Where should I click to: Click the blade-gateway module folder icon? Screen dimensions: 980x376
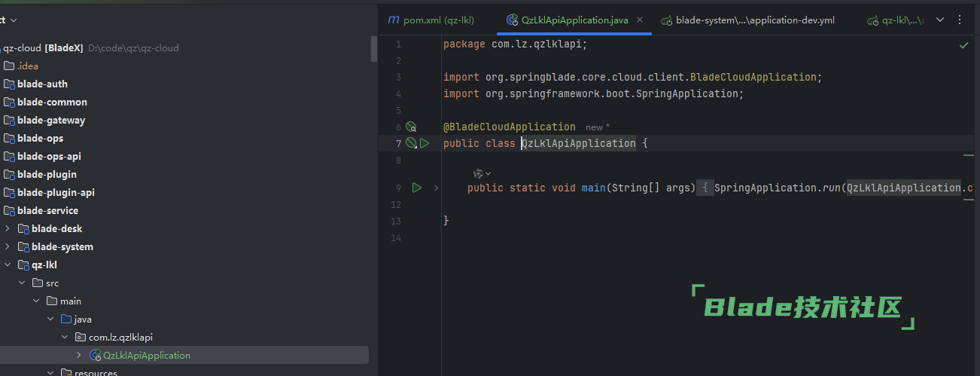10,120
